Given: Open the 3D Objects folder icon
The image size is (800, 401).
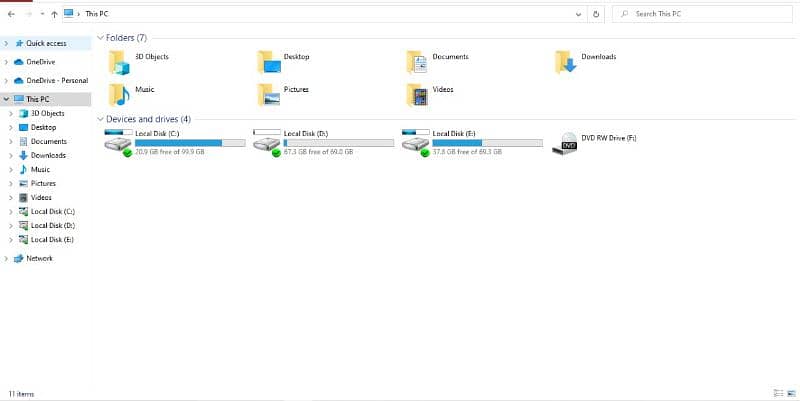Looking at the screenshot, I should [x=119, y=62].
